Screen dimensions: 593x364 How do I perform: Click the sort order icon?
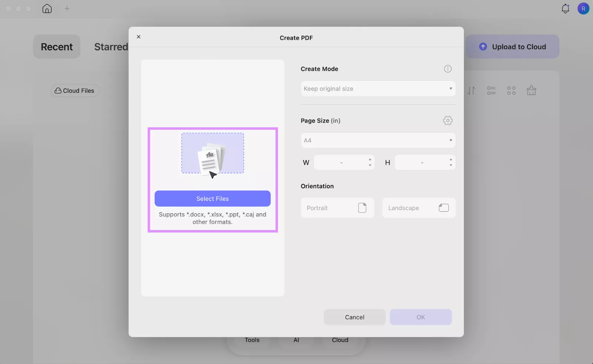tap(471, 90)
